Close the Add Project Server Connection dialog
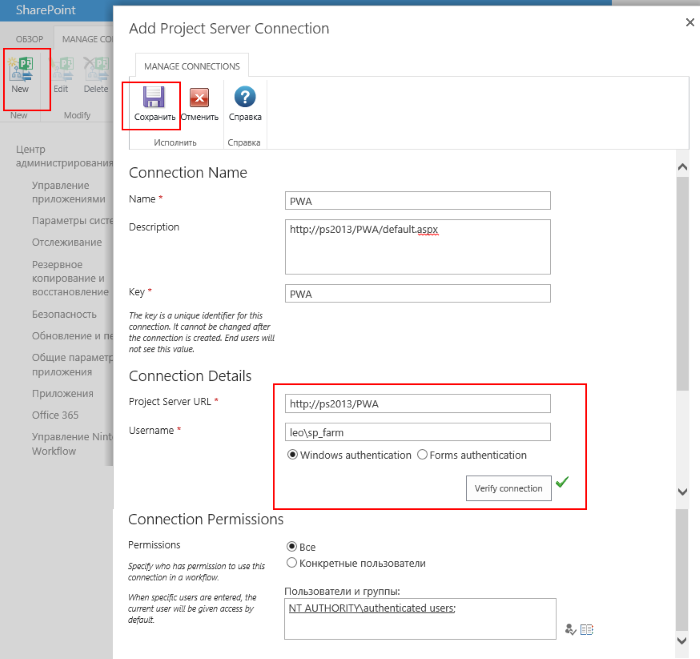The width and height of the screenshot is (700, 659). 690,22
